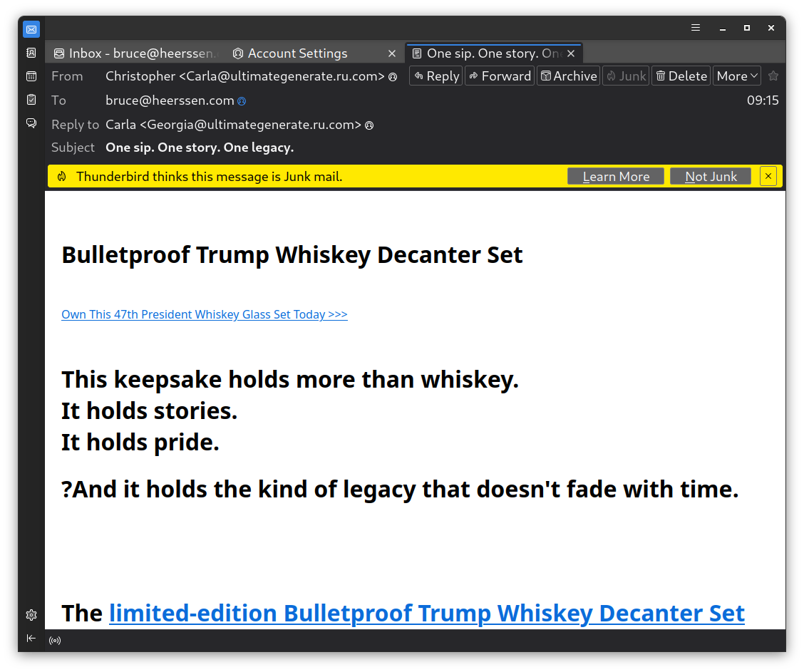Screen dimensions: 804x672
Task: Switch to the Inbox tab
Action: pos(136,53)
